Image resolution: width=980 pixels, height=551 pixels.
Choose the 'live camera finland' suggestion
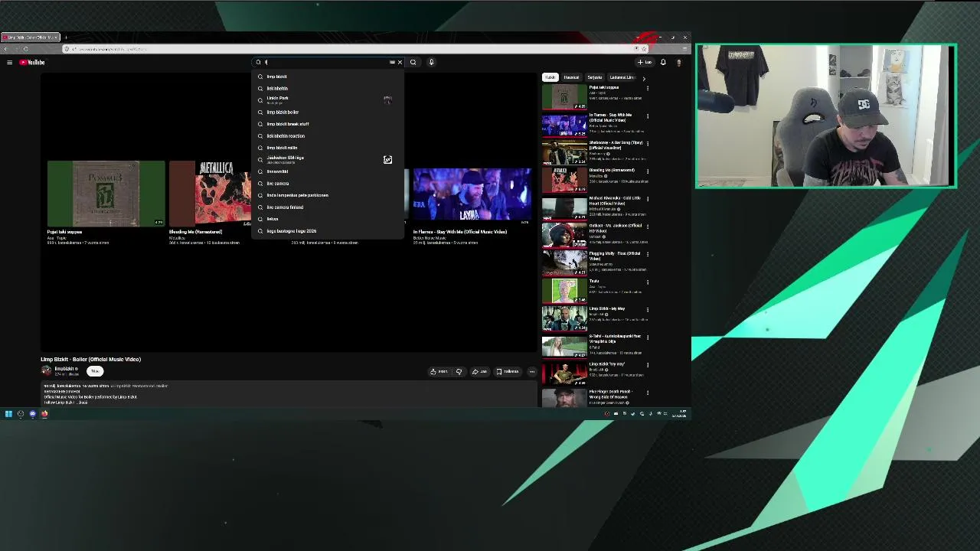pos(328,207)
